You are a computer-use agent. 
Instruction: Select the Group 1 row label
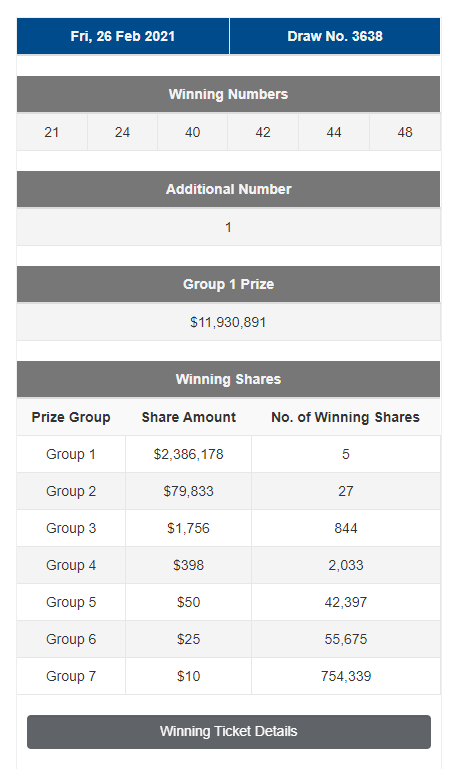point(71,454)
